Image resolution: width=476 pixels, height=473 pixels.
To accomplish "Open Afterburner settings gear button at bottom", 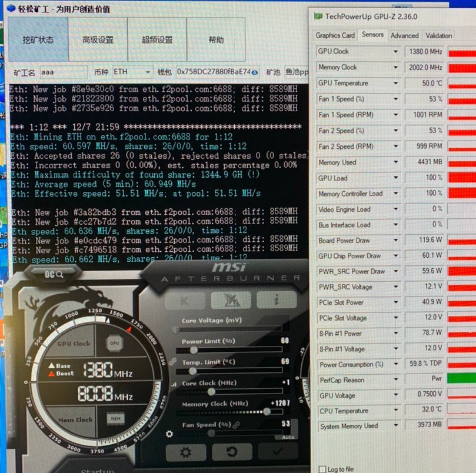I will pos(186,452).
